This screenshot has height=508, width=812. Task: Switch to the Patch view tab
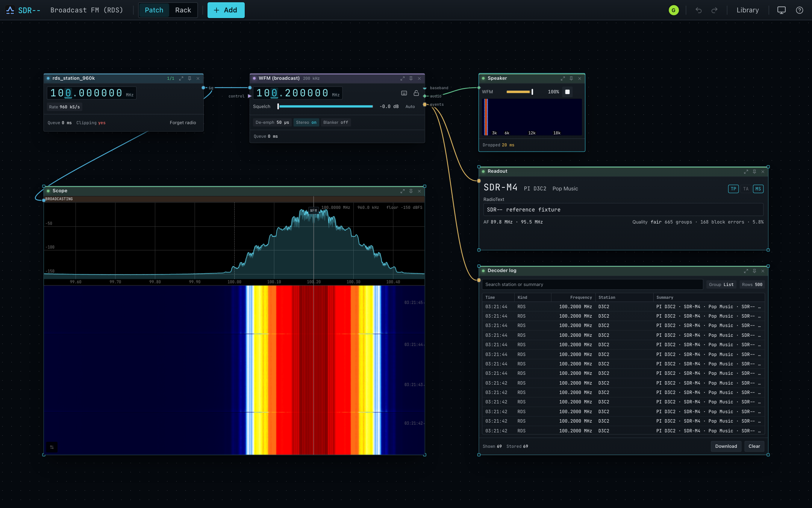tap(154, 10)
